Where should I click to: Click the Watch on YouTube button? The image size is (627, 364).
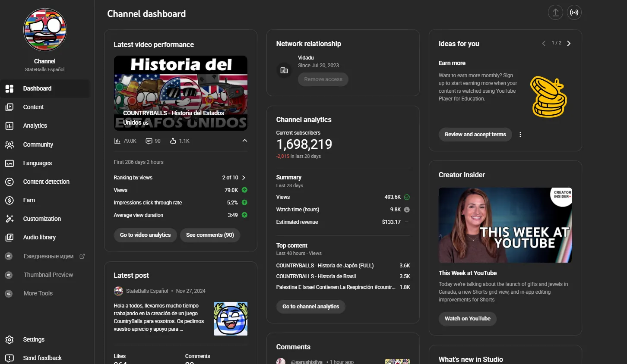[x=468, y=319]
